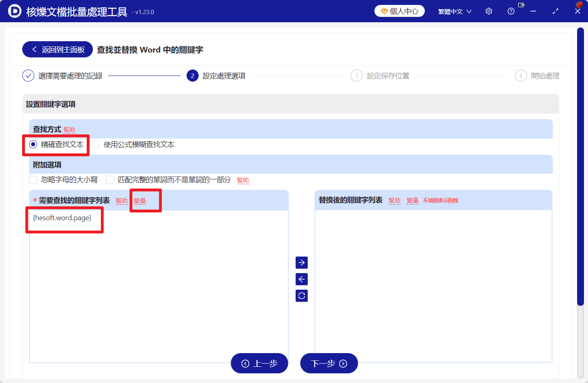Click 設定處理選項 step label
Viewport: 588px width, 383px height.
[224, 76]
